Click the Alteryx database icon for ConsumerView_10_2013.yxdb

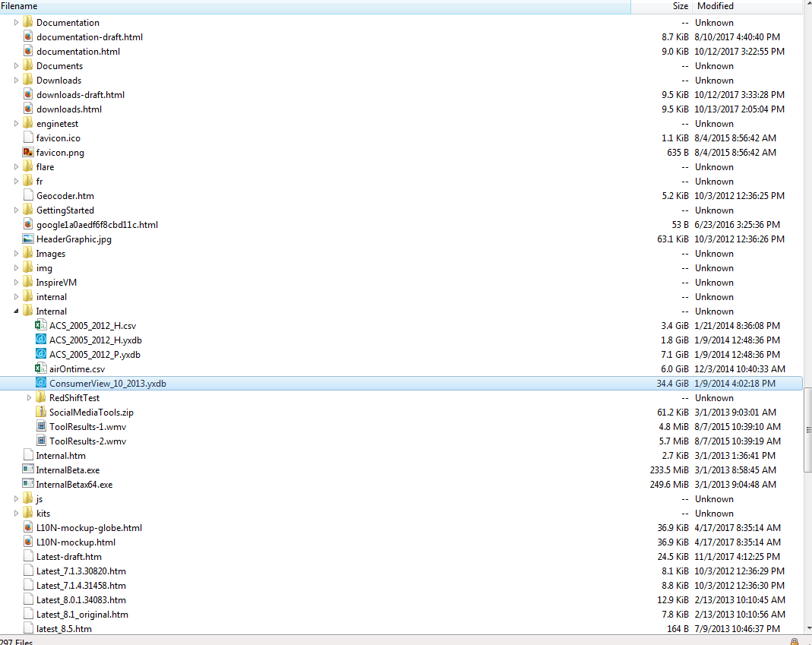tap(40, 383)
